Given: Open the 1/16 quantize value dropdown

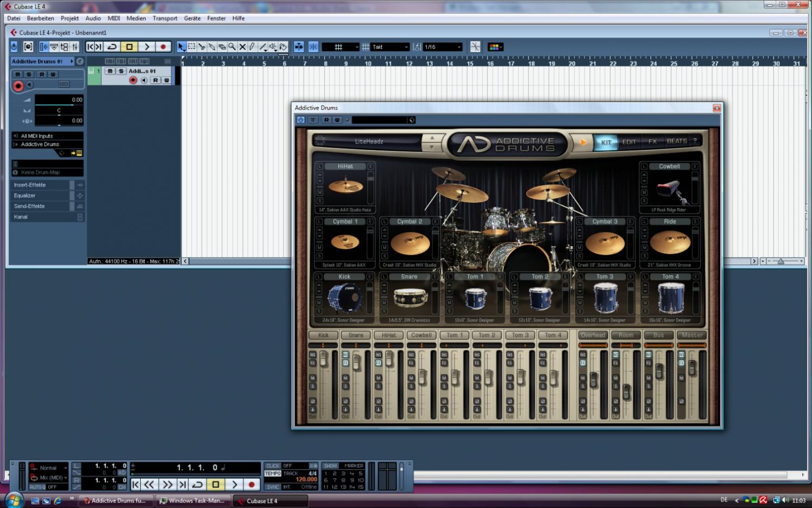Looking at the screenshot, I should coord(443,47).
